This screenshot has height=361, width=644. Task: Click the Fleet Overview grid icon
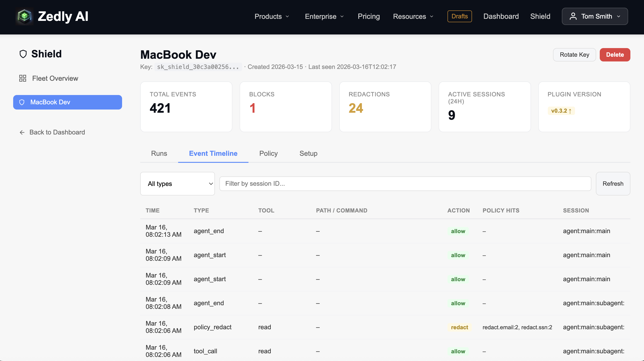[22, 78]
